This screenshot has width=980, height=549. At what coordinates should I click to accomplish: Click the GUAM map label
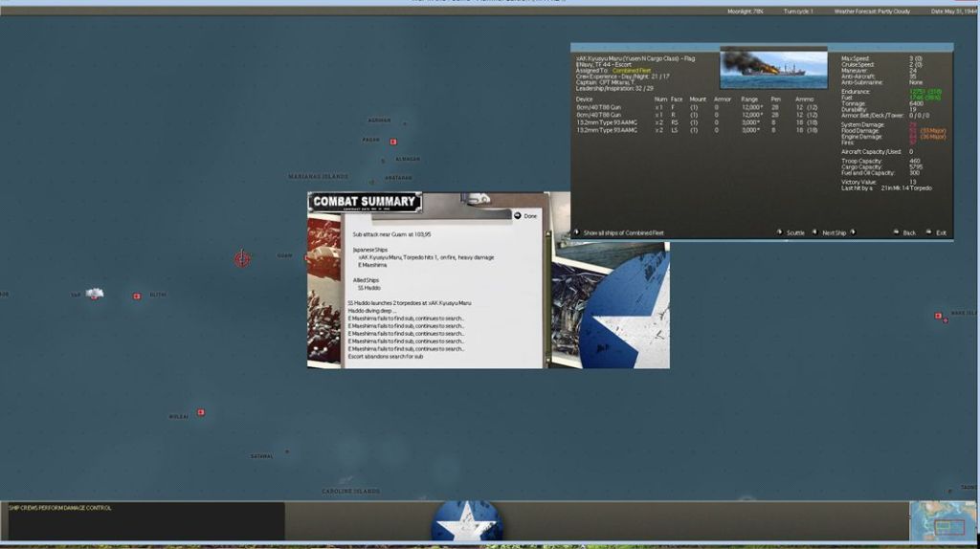pos(284,255)
